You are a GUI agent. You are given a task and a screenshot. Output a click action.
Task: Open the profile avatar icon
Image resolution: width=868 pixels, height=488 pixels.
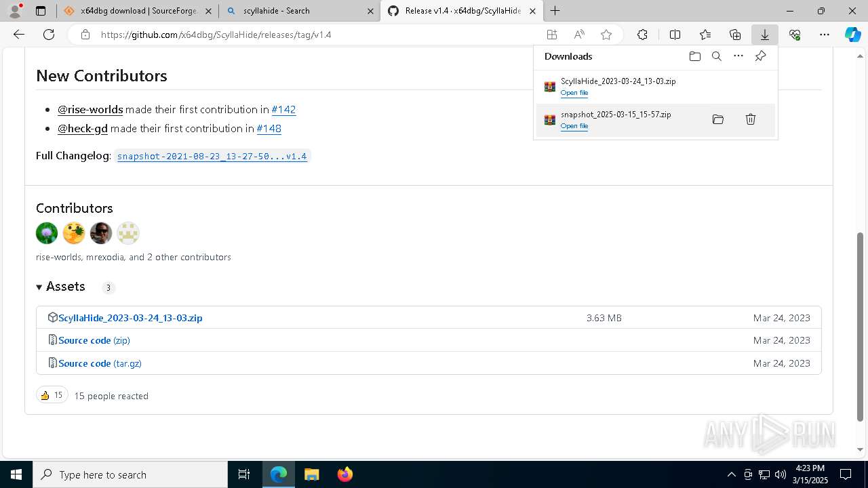15,11
